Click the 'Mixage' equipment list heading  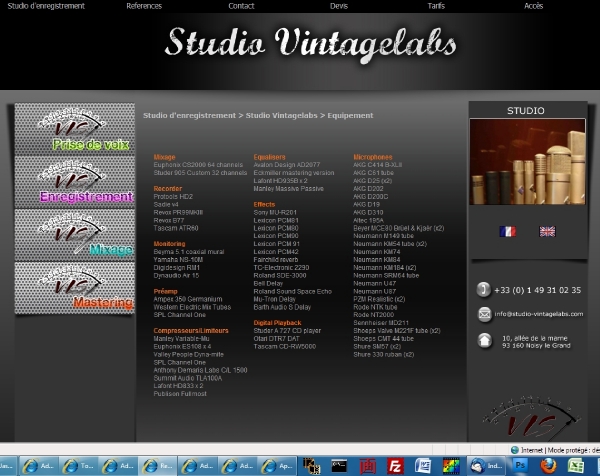click(164, 157)
